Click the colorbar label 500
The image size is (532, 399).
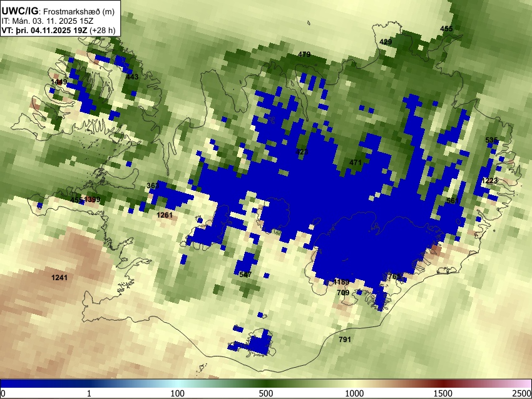point(265,393)
